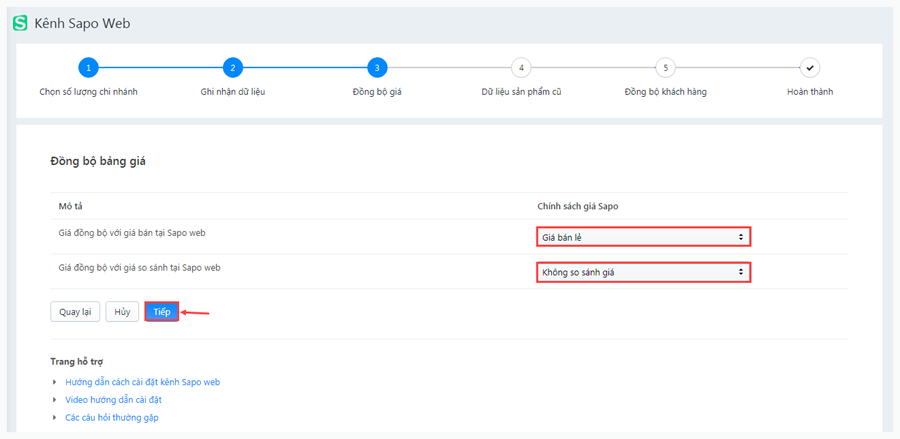This screenshot has height=439, width=900.
Task: Click the 'Trang hỗ trợ' heading
Action: (77, 362)
